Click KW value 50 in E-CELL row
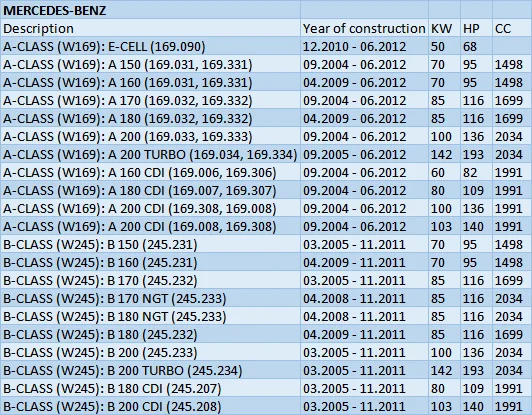This screenshot has width=532, height=415. point(444,46)
